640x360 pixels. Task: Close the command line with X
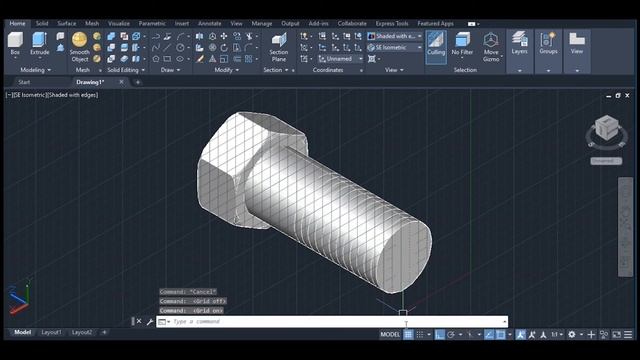139,322
